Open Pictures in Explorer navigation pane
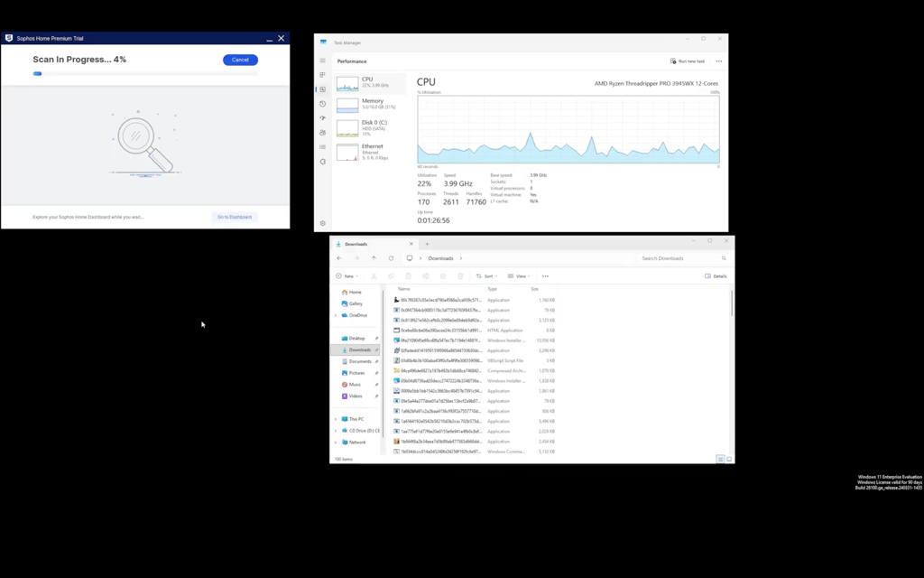924x578 pixels. point(356,373)
